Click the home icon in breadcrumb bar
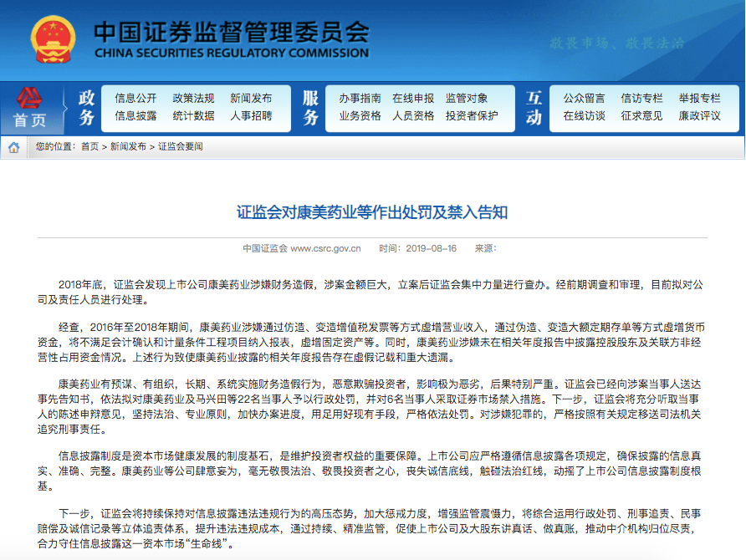746x560 pixels. click(x=13, y=147)
